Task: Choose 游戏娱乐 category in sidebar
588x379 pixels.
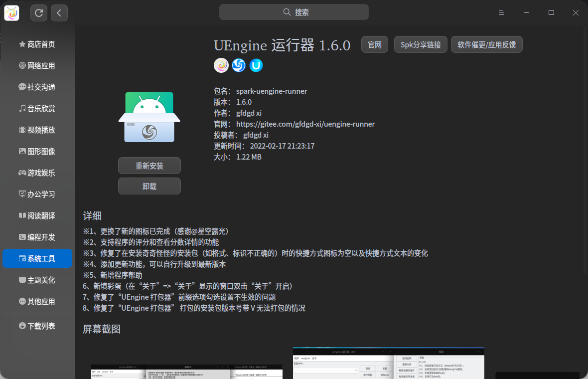Action: [37, 173]
